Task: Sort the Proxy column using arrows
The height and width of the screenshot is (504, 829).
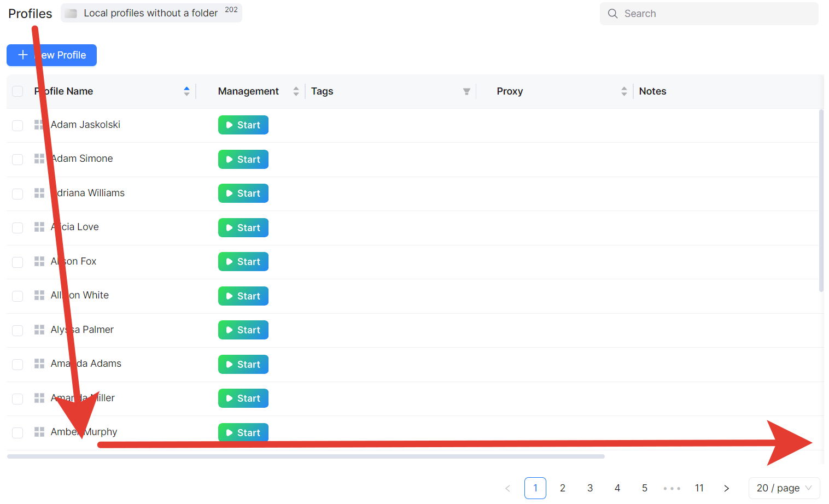Action: pyautogui.click(x=624, y=91)
